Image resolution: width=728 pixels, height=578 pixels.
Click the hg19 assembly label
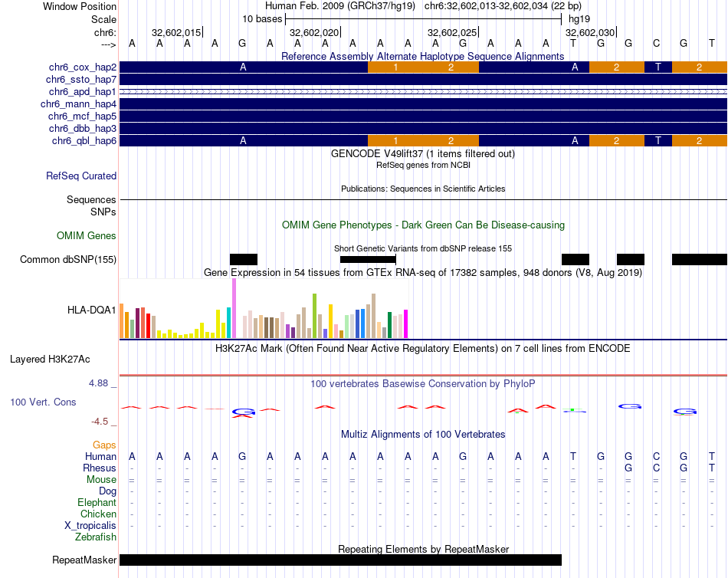(579, 19)
